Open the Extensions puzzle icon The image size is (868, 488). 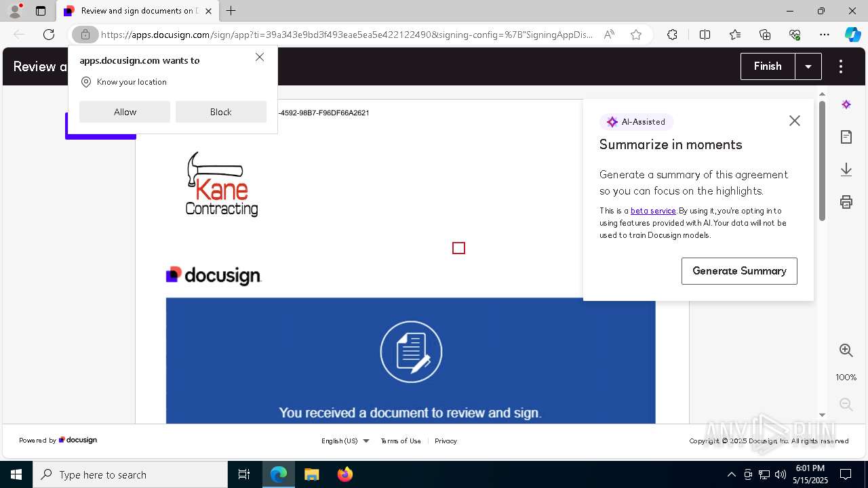(x=672, y=35)
